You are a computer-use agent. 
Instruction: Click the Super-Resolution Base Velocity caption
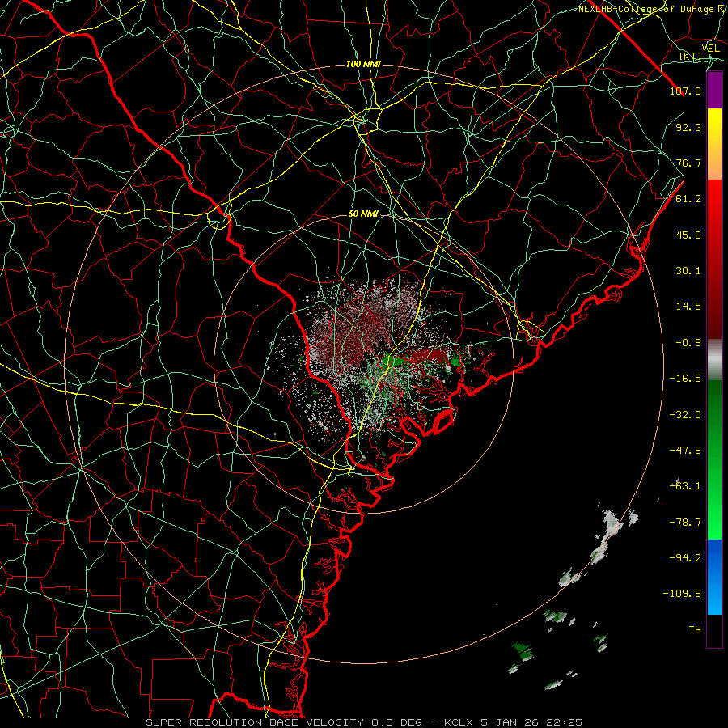tap(363, 722)
